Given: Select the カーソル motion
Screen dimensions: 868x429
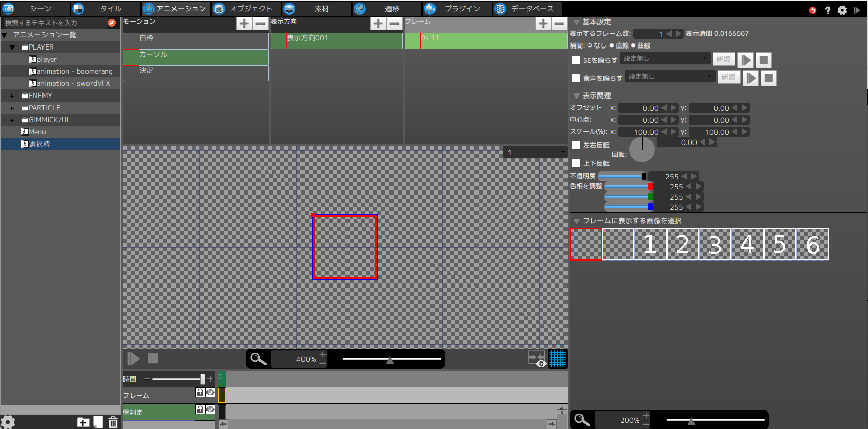Looking at the screenshot, I should pyautogui.click(x=196, y=57).
